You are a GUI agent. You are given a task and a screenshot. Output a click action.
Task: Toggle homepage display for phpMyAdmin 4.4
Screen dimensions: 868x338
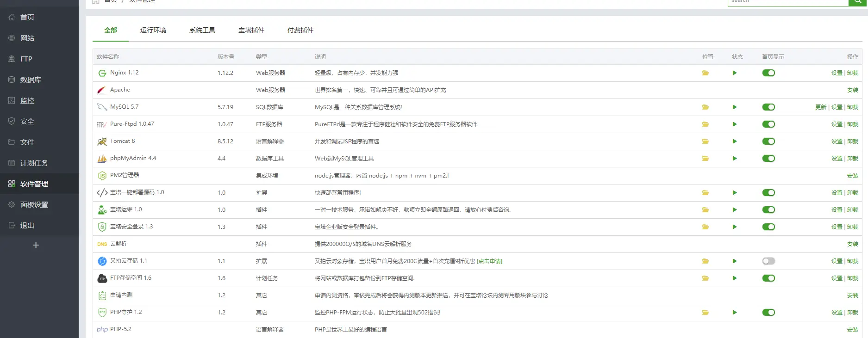768,159
